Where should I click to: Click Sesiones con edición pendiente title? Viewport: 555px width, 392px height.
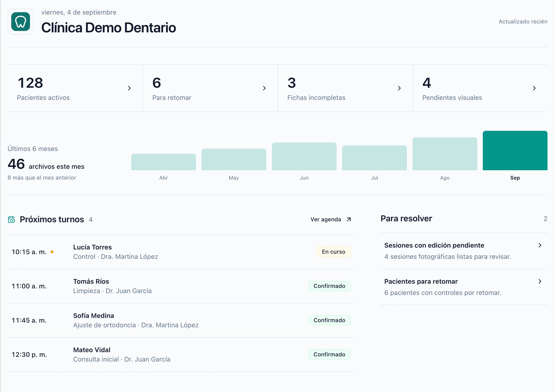(x=434, y=245)
